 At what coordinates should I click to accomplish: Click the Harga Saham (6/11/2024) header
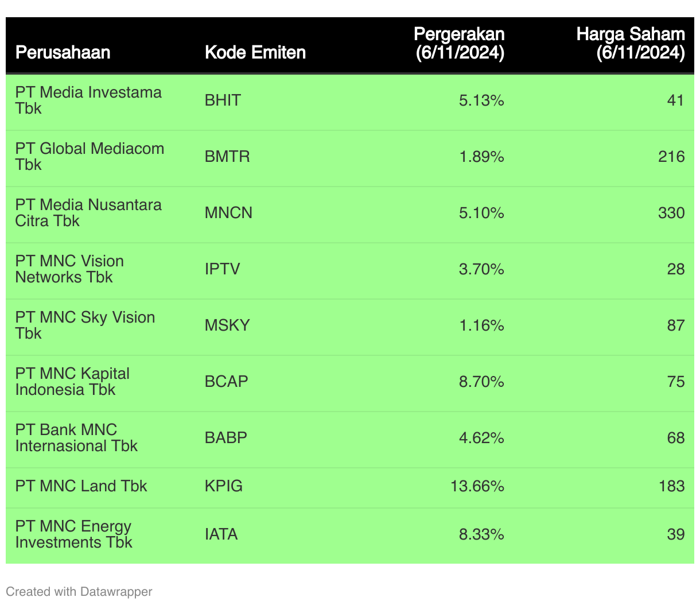(x=631, y=44)
